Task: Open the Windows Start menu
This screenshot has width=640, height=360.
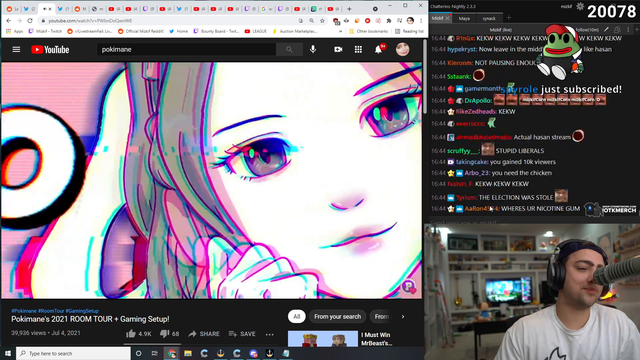Action: point(8,353)
